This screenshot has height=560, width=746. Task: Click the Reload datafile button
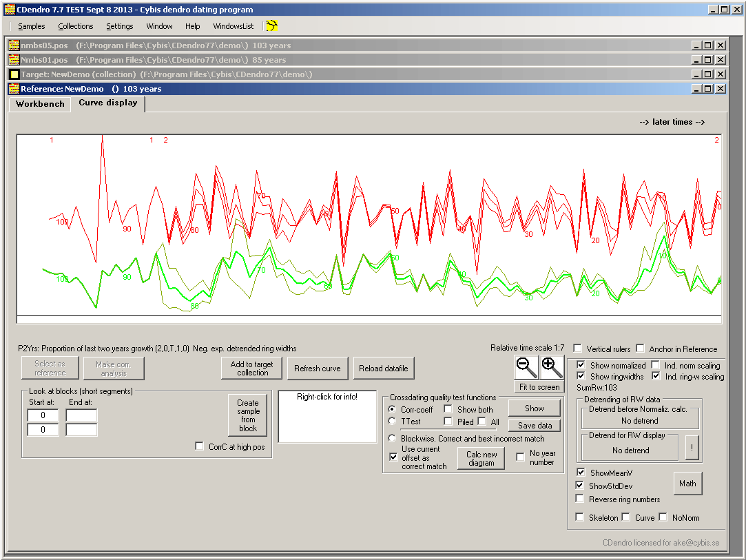[x=384, y=369]
